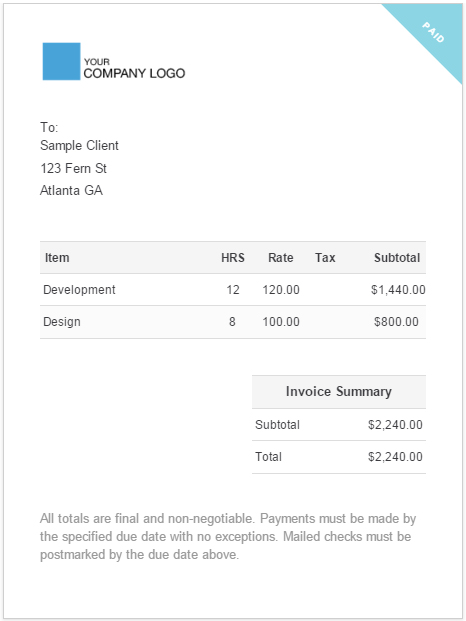Click the Invoice Summary heading
The image size is (466, 621).
tap(339, 391)
